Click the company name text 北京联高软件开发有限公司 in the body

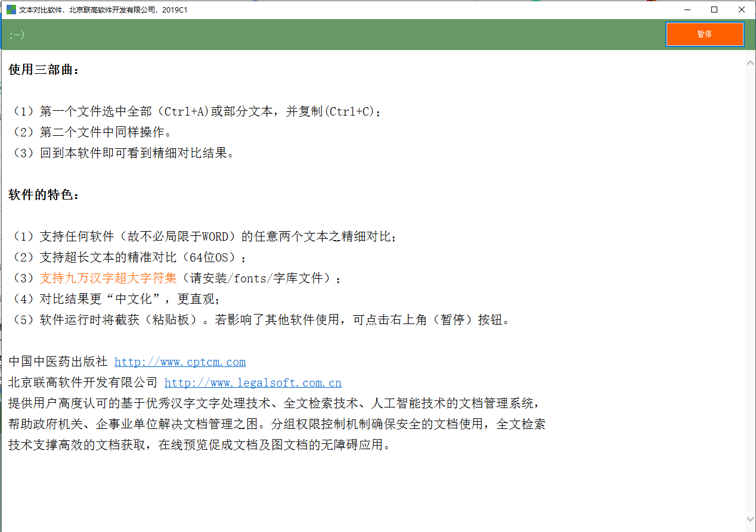[83, 382]
